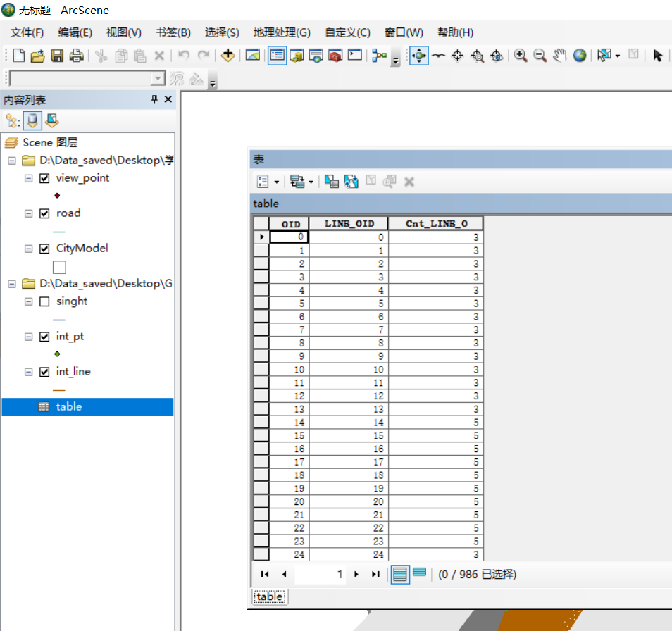The image size is (672, 631).
Task: Select the table item in contents list
Action: [88, 406]
